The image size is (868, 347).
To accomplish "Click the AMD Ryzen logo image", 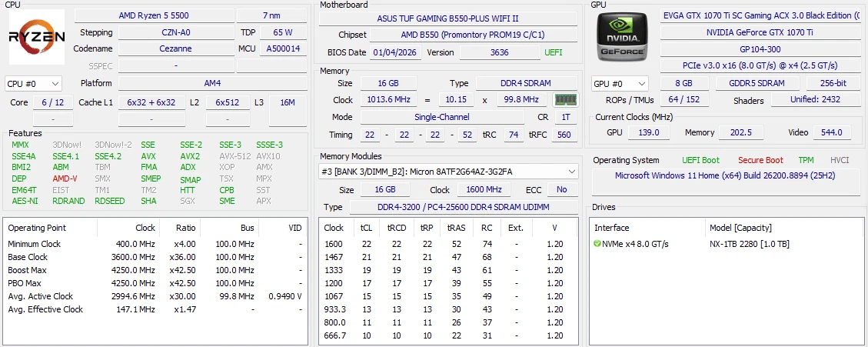I will [37, 37].
